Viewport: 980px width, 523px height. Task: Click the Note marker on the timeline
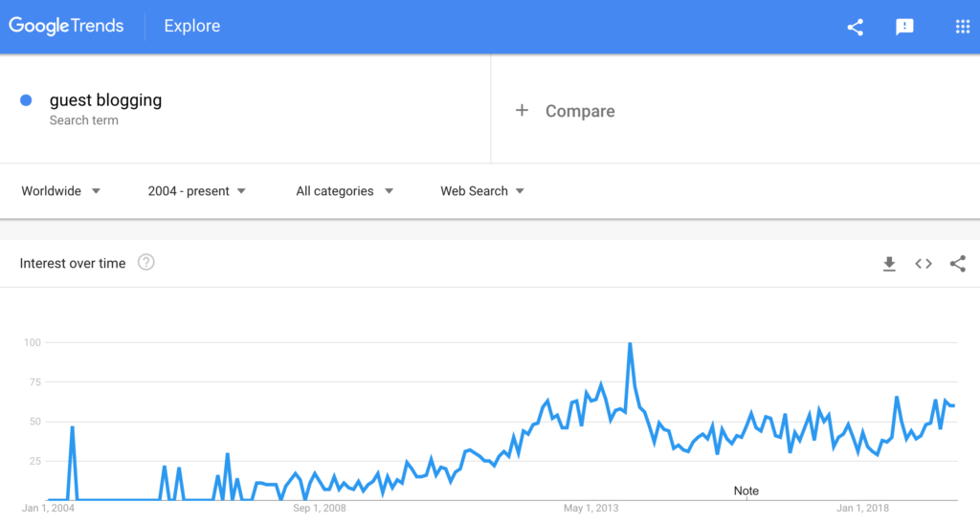point(746,491)
